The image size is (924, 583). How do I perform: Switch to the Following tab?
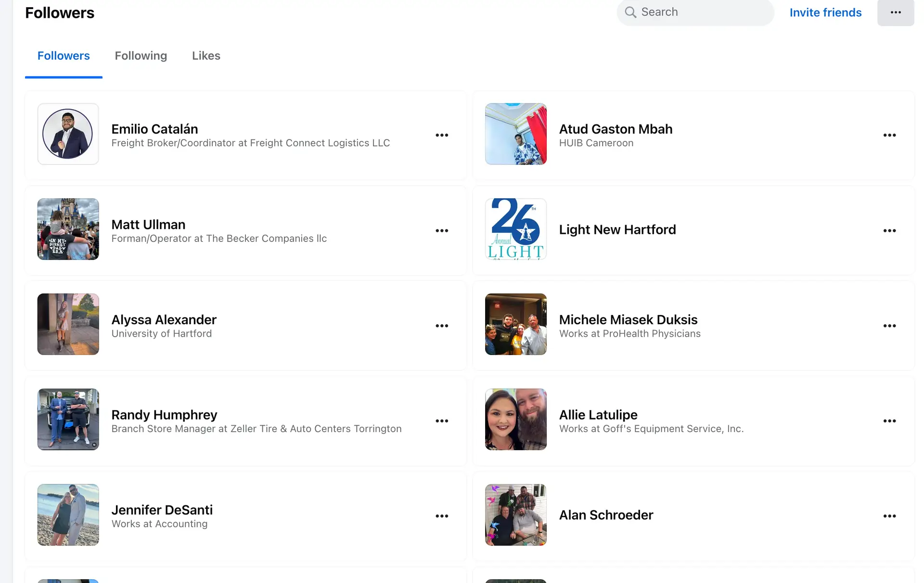pos(141,56)
